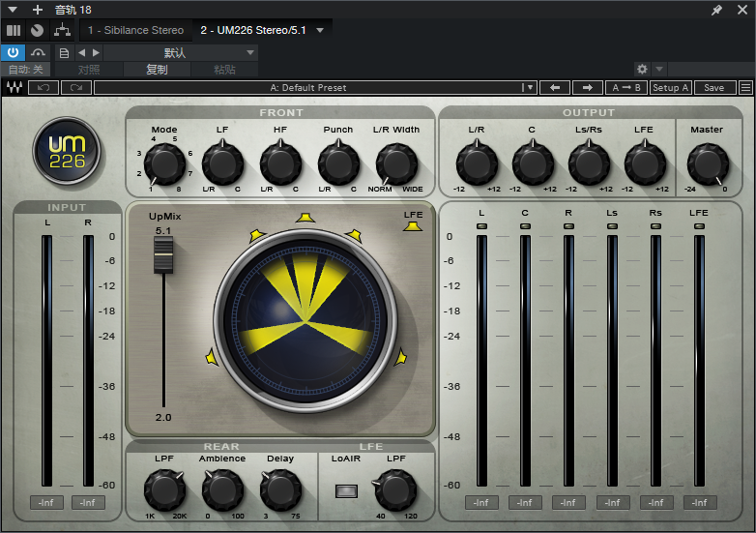The width and height of the screenshot is (756, 533).
Task: Go to next preset with right triangle
Action: pyautogui.click(x=96, y=52)
